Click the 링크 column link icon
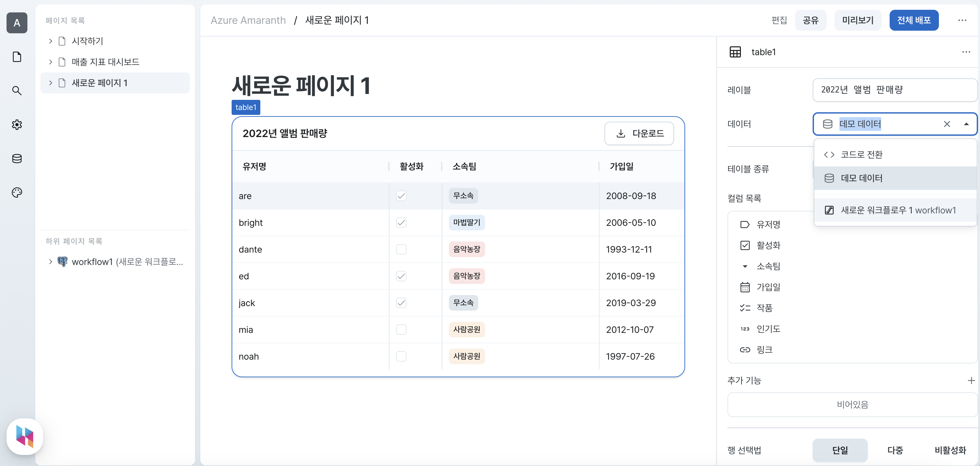This screenshot has width=980, height=466. (745, 349)
